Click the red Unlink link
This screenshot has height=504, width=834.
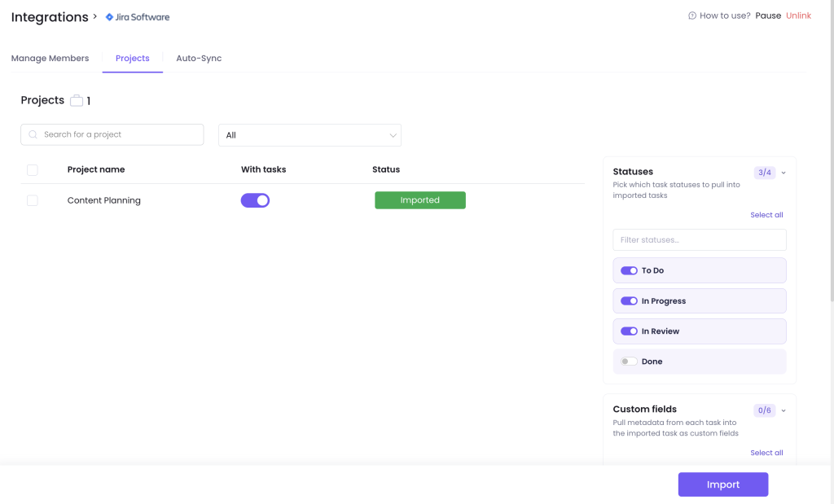click(x=798, y=16)
